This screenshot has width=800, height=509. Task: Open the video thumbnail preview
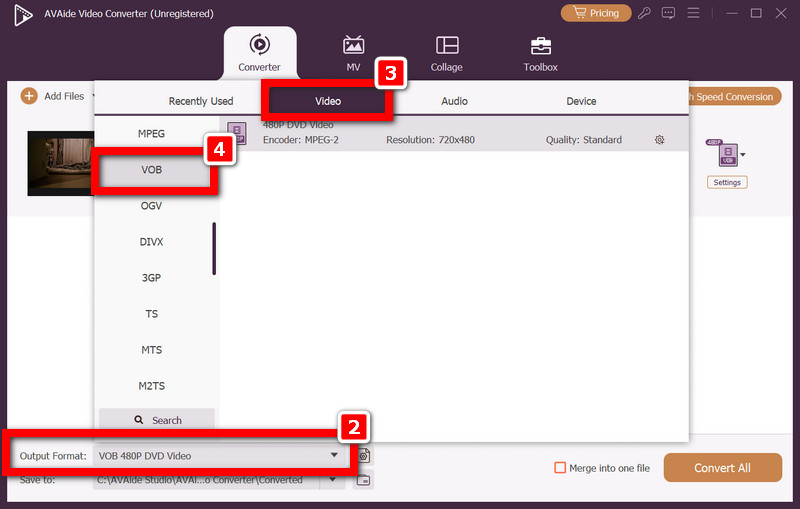[x=61, y=163]
